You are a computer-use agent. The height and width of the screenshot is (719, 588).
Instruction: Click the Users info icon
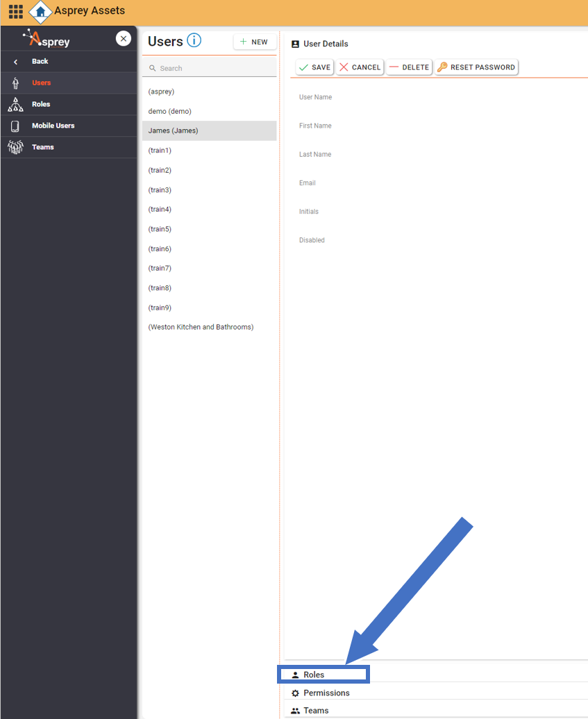194,41
